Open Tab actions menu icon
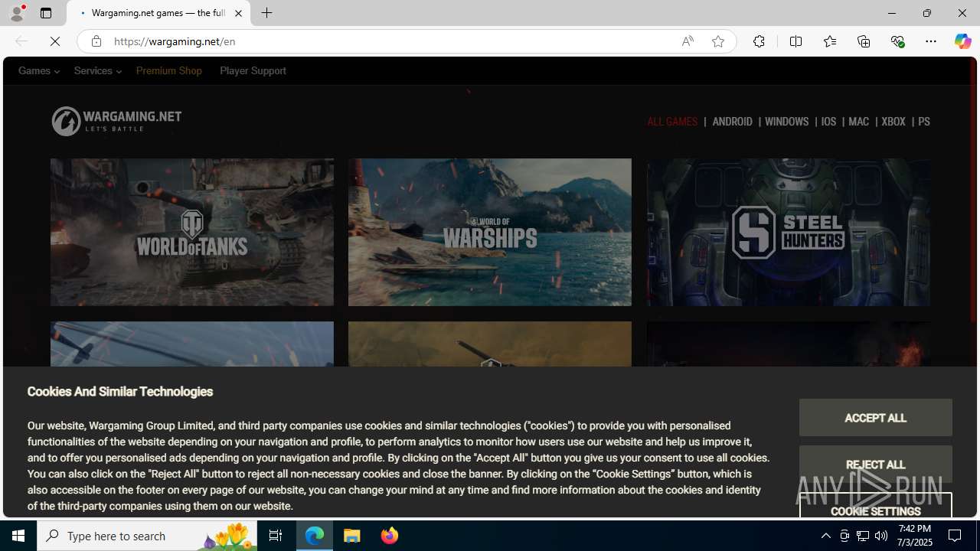This screenshot has width=980, height=551. click(x=46, y=13)
